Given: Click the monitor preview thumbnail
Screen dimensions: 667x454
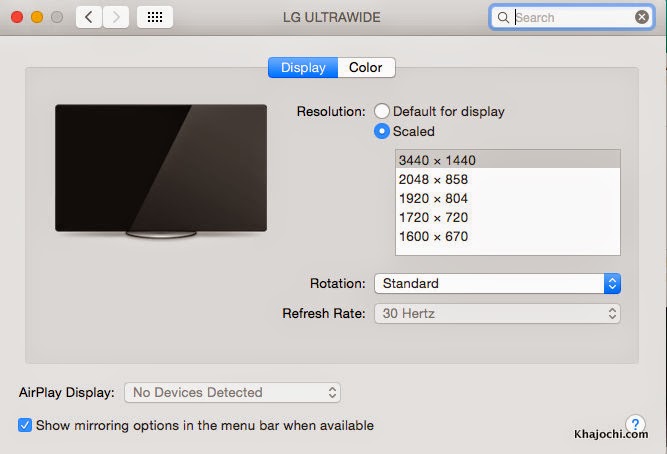Looking at the screenshot, I should [161, 171].
